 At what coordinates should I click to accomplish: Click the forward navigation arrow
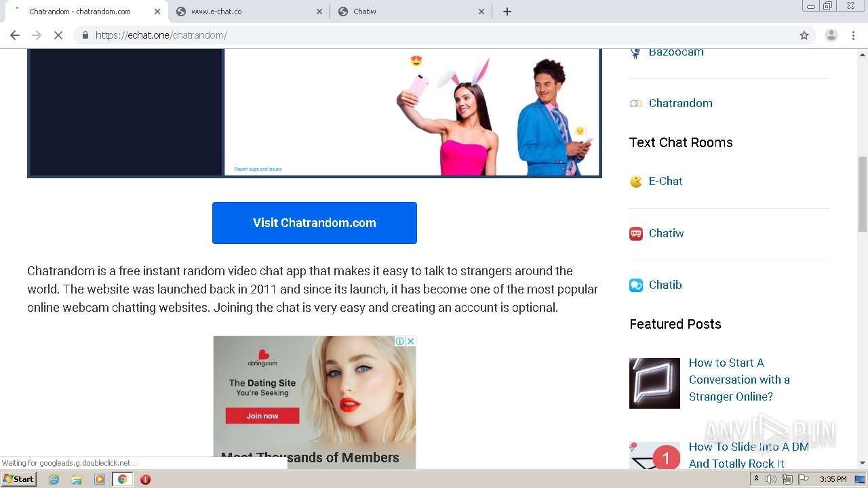(37, 35)
